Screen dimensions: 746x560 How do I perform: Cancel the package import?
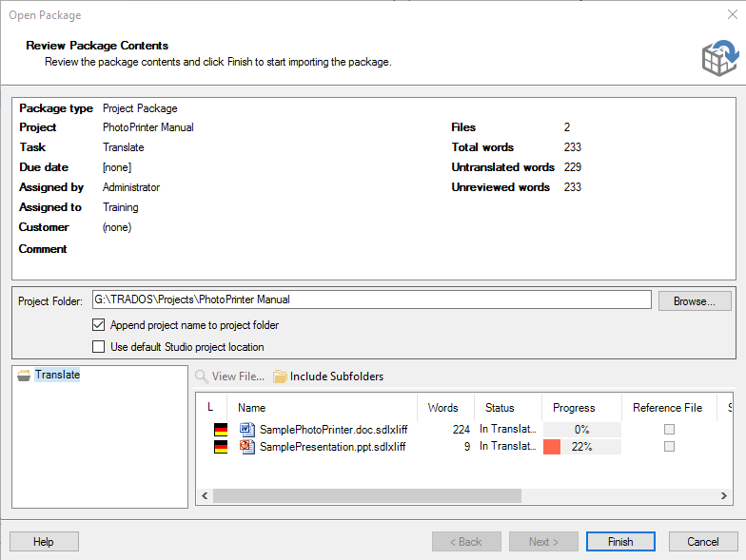point(703,542)
